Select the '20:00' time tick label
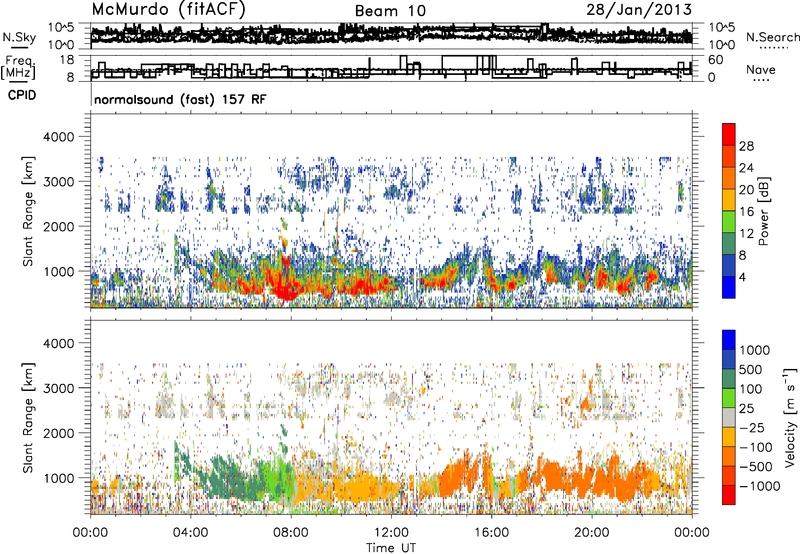Image resolution: width=800 pixels, height=554 pixels. 591,533
